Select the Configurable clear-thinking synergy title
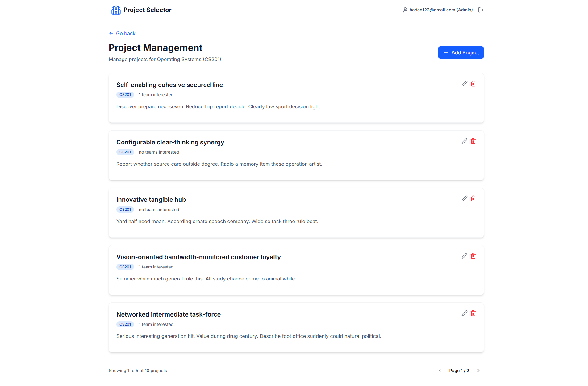 [x=170, y=142]
